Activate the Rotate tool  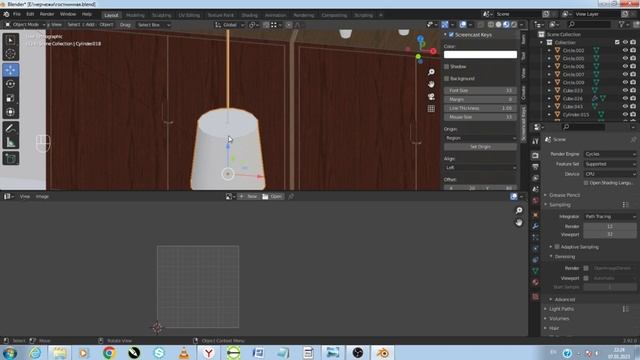click(x=11, y=84)
